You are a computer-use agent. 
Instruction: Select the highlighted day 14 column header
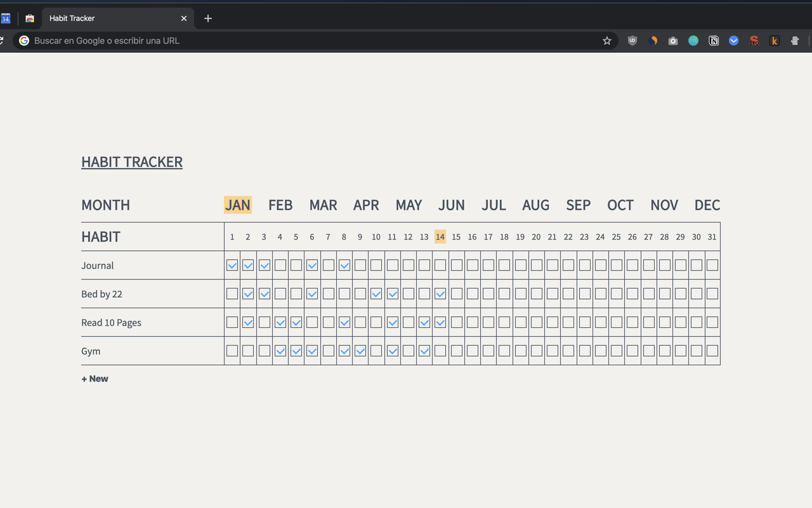coord(440,237)
